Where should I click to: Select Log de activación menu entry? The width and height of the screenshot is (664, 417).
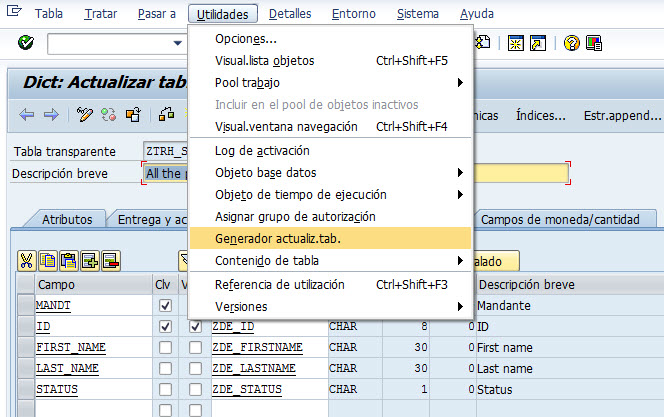(x=330, y=150)
